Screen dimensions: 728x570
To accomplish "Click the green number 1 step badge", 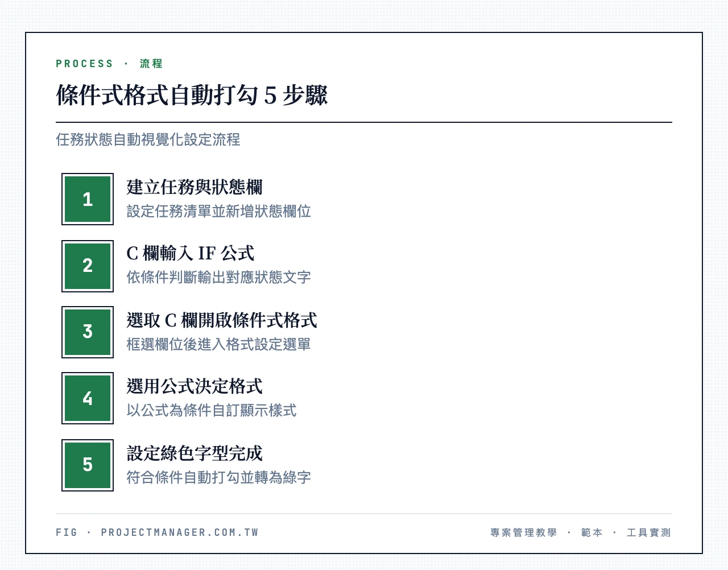I will pyautogui.click(x=88, y=199).
